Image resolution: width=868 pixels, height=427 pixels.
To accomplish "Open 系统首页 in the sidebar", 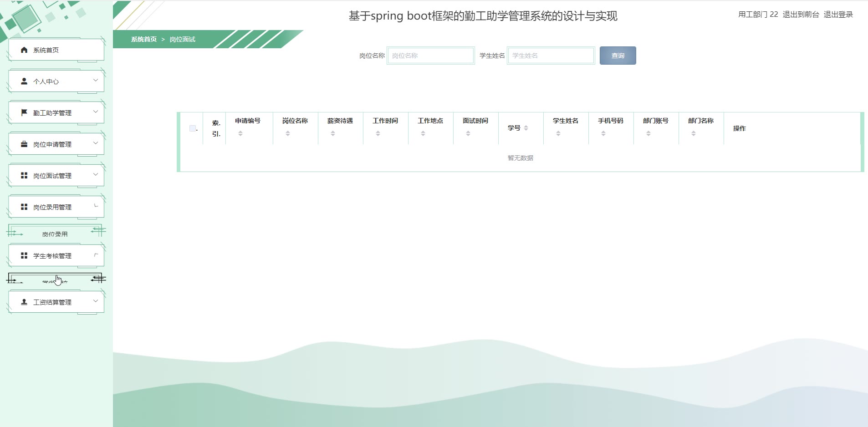I will coord(56,50).
